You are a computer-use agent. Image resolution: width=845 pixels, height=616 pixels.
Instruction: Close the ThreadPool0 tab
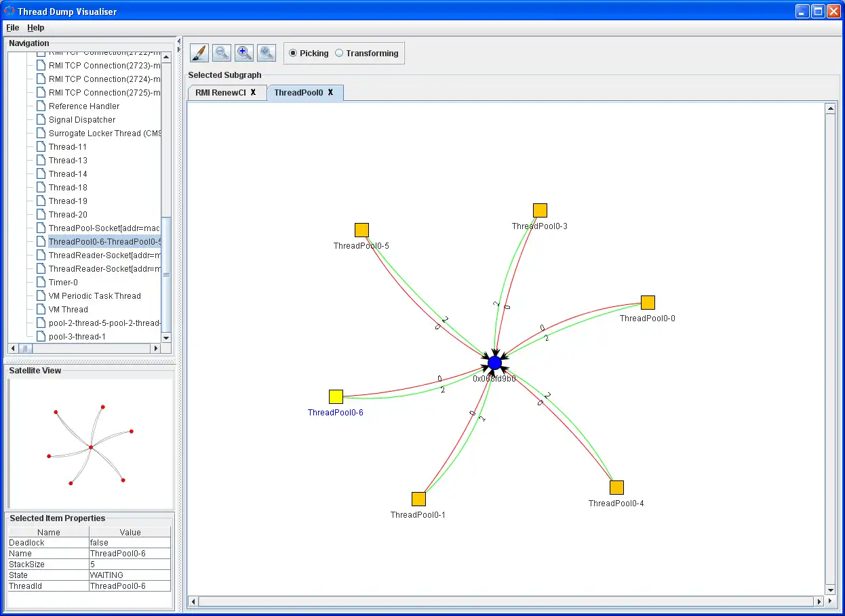tap(330, 93)
